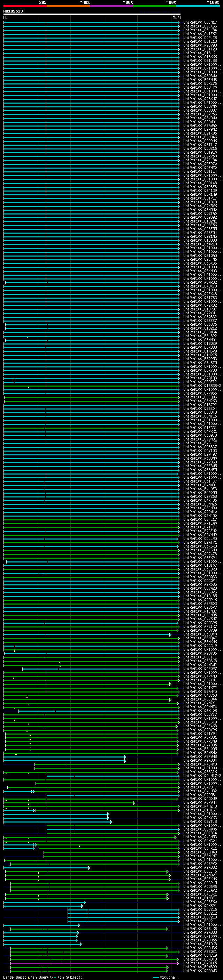Select the UniRef100_C4D1X5 hit label
Image resolution: width=223 pixels, height=980 pixels.
click(x=200, y=963)
